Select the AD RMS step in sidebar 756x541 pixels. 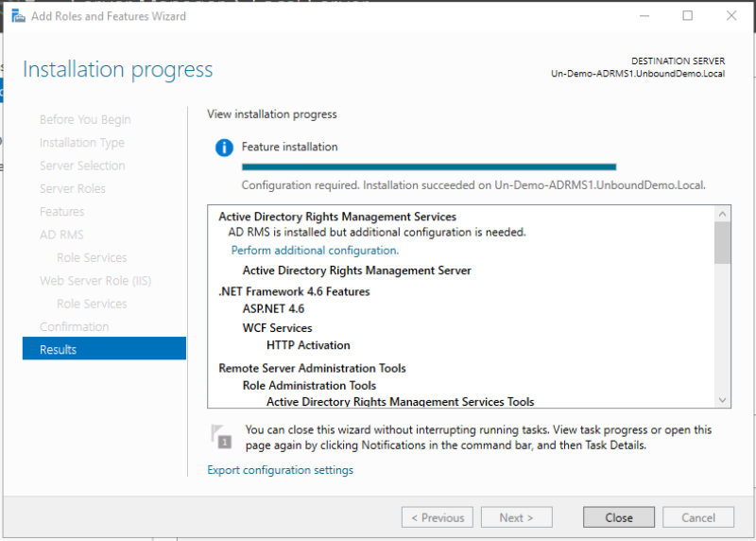[61, 235]
